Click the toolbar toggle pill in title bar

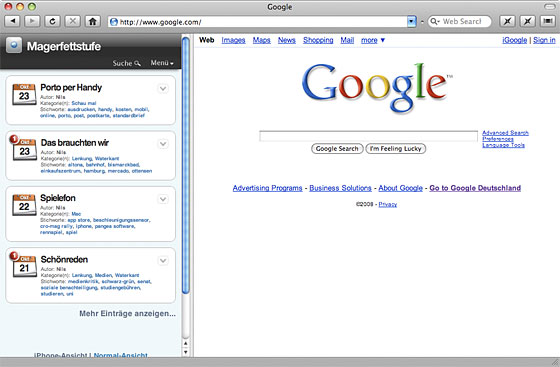[x=549, y=7]
